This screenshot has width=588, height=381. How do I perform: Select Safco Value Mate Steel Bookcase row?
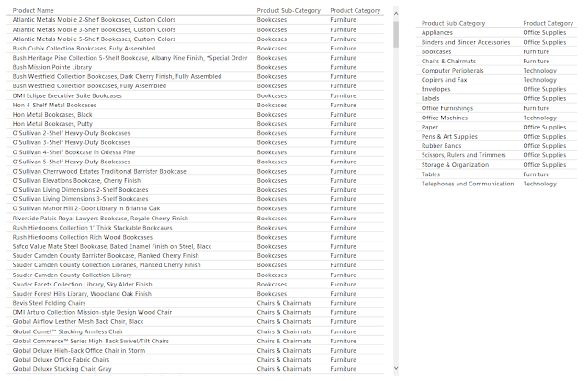[196, 246]
